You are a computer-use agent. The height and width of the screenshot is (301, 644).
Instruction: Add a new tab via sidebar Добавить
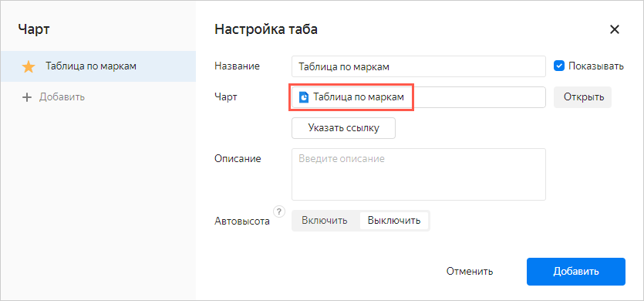pyautogui.click(x=53, y=97)
